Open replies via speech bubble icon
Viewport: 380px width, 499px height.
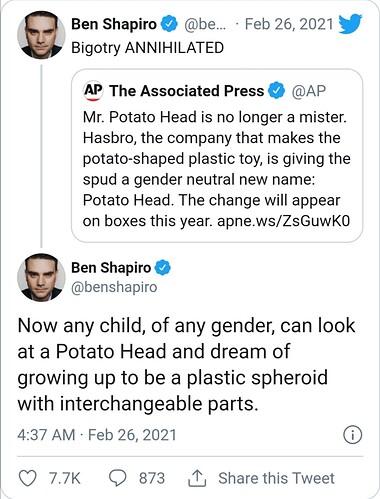click(118, 478)
